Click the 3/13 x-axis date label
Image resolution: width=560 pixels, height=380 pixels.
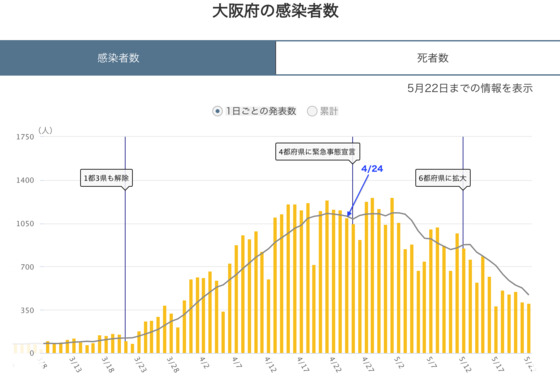coord(75,364)
